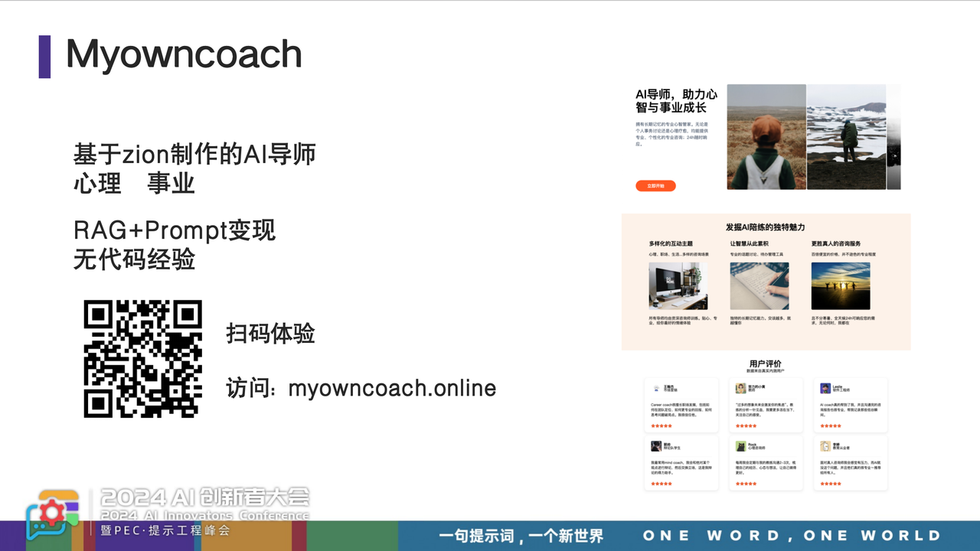The image size is (980, 551).
Task: Click Rock's cat avatar
Action: click(x=741, y=446)
